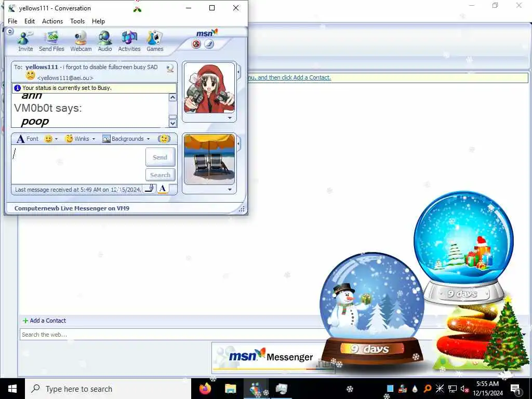The width and height of the screenshot is (532, 399).
Task: Toggle the toolbar show/hide round button
Action: [x=10, y=31]
